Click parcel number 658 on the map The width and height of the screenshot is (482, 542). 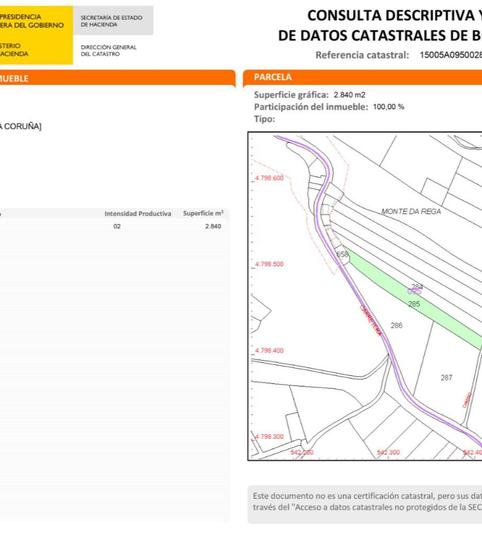(343, 254)
